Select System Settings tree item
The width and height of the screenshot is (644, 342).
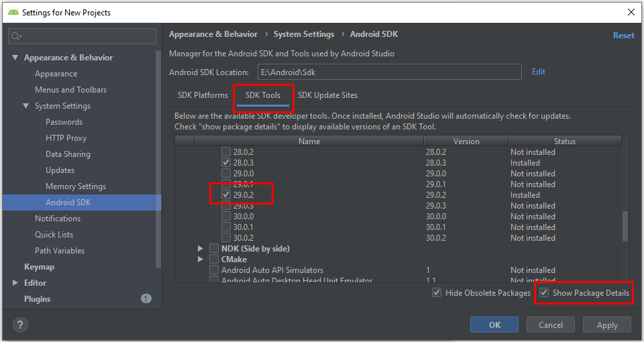pyautogui.click(x=62, y=106)
